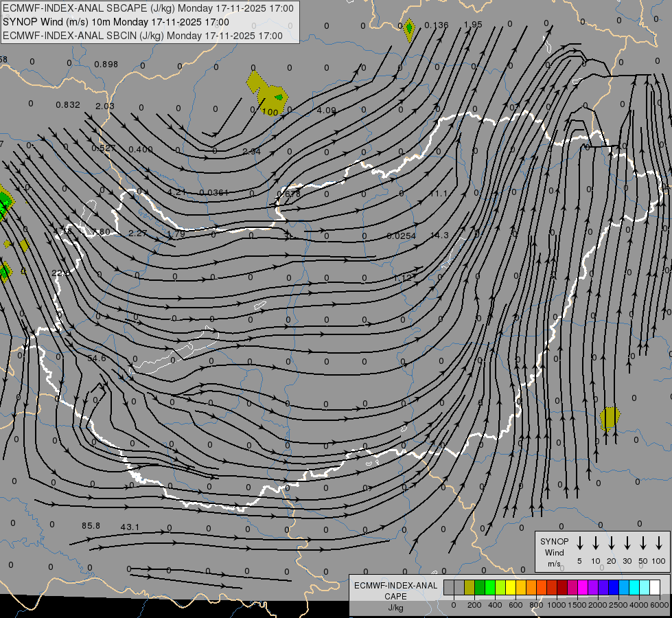Click the map value 0.0361
672x618 pixels.
(x=214, y=192)
